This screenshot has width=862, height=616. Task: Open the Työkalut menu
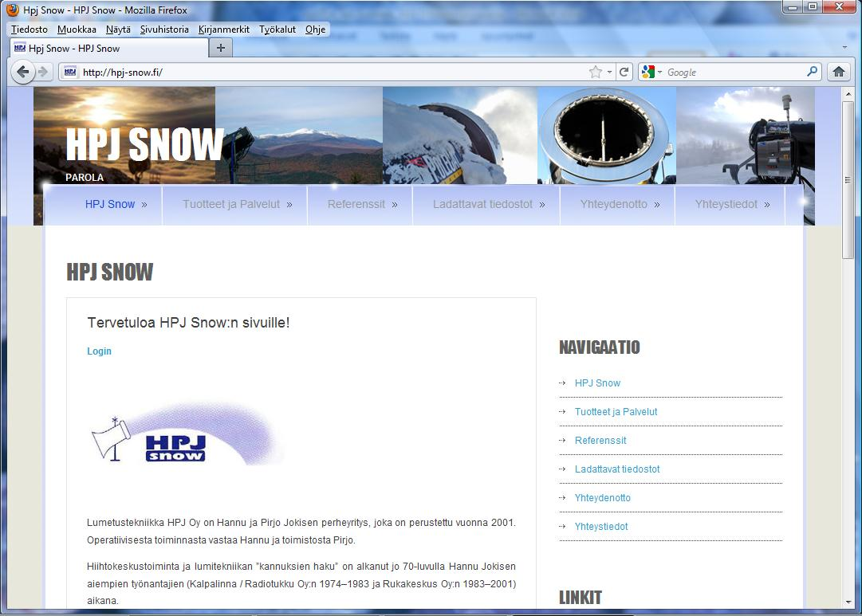tap(277, 29)
